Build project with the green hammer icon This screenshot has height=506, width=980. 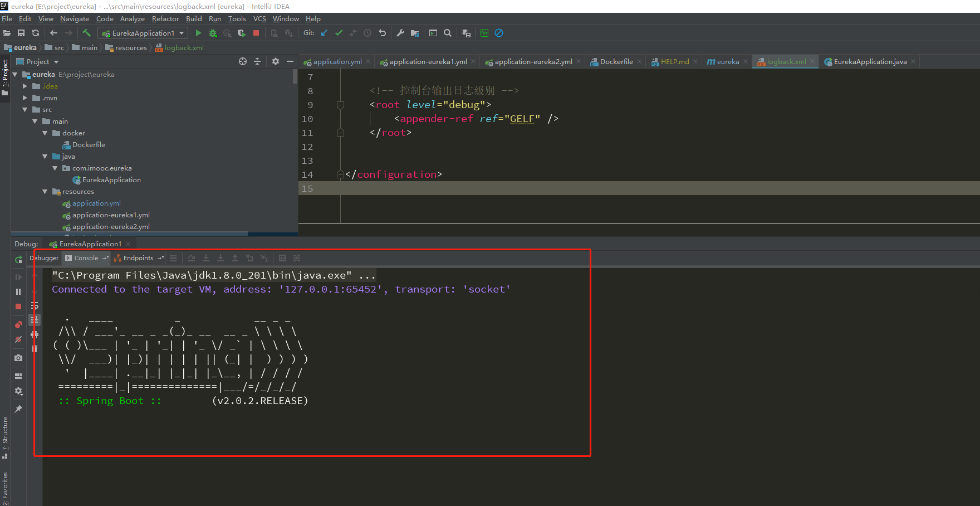[x=86, y=33]
